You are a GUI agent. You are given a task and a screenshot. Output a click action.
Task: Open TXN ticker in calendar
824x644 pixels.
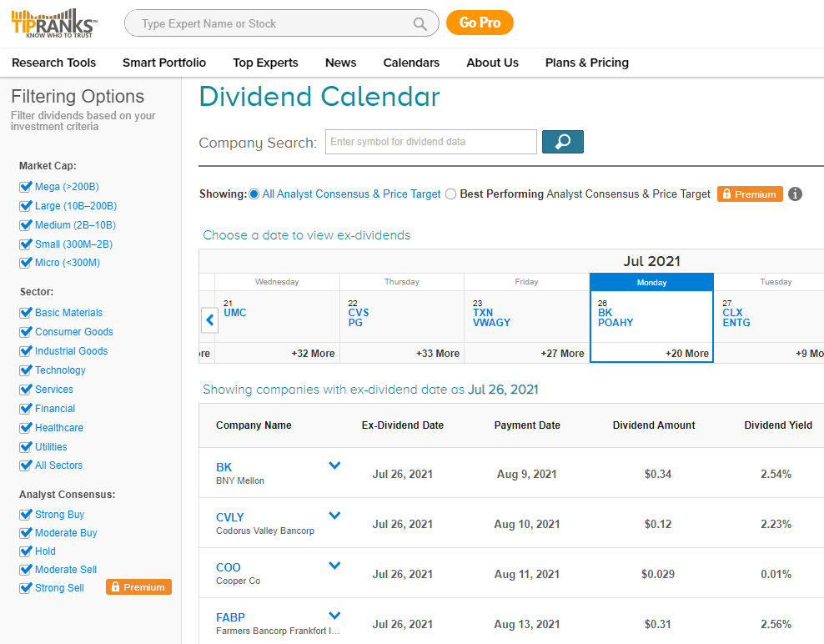(483, 312)
